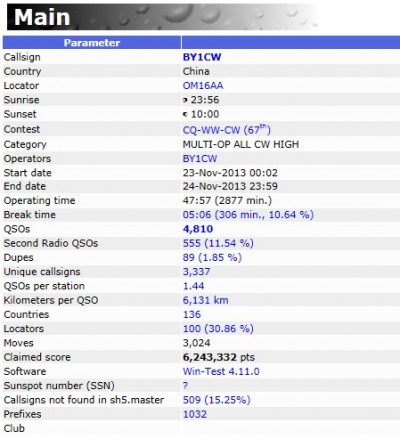Open the break time 05:06 link
400x439 pixels.
click(x=248, y=215)
